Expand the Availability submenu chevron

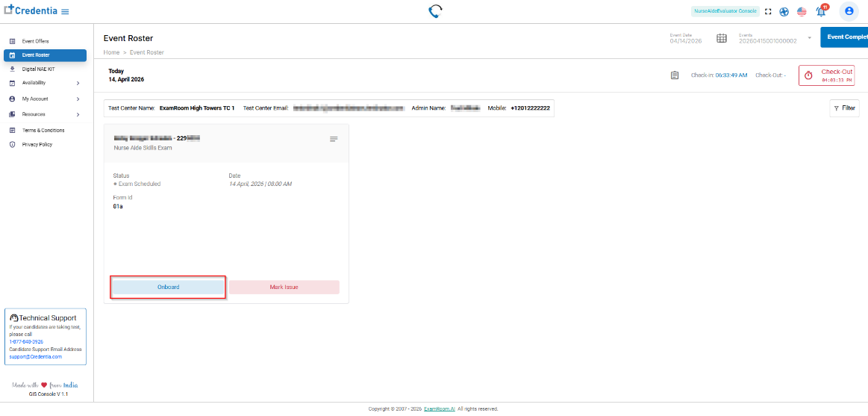pos(78,83)
